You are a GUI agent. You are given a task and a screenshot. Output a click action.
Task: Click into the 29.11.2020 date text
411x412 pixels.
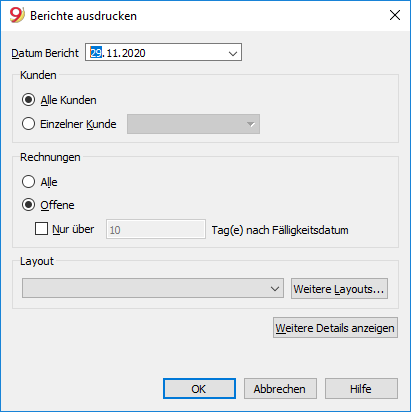click(x=118, y=53)
